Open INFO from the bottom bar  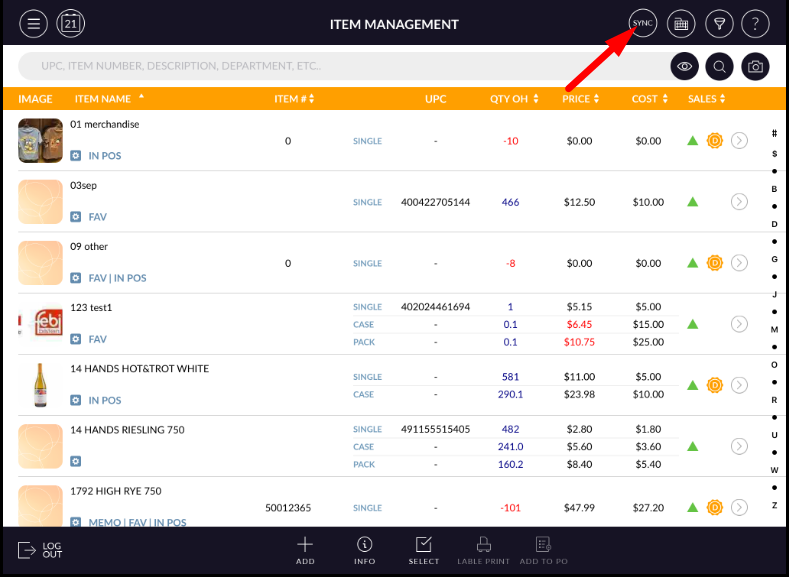[364, 550]
